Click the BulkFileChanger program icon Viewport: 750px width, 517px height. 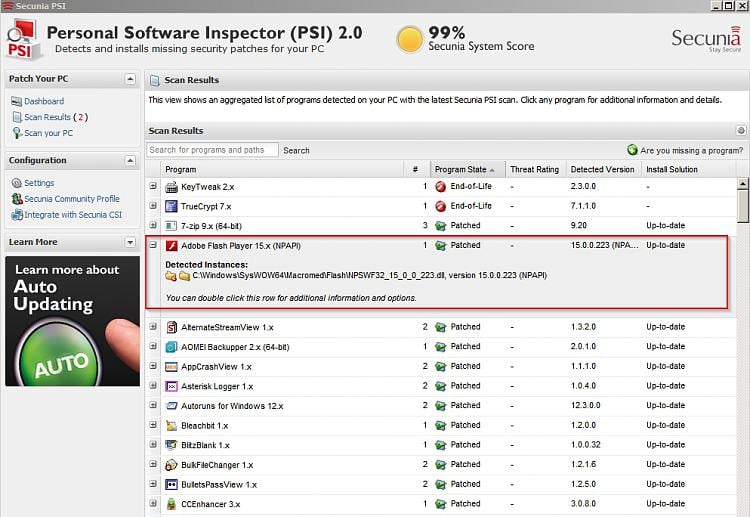[171, 465]
